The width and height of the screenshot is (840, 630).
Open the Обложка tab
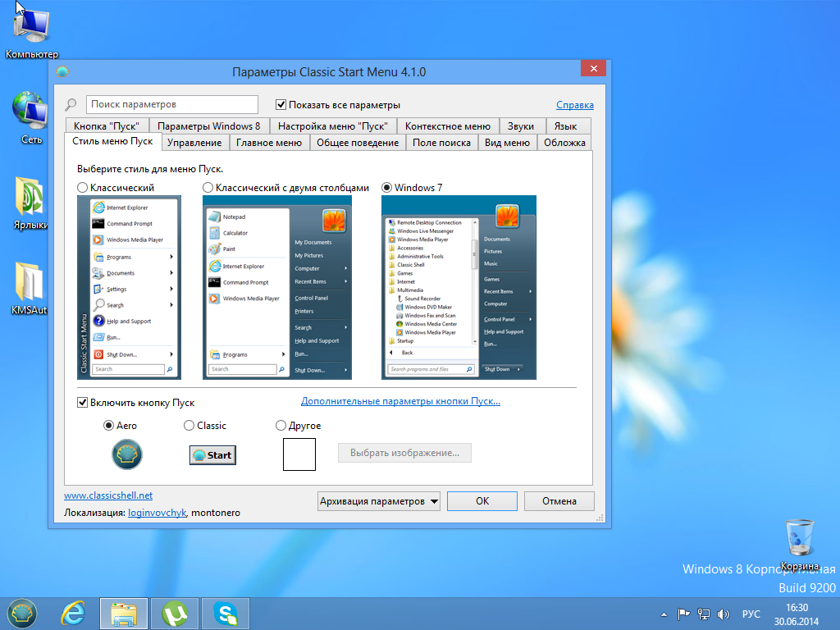(564, 143)
